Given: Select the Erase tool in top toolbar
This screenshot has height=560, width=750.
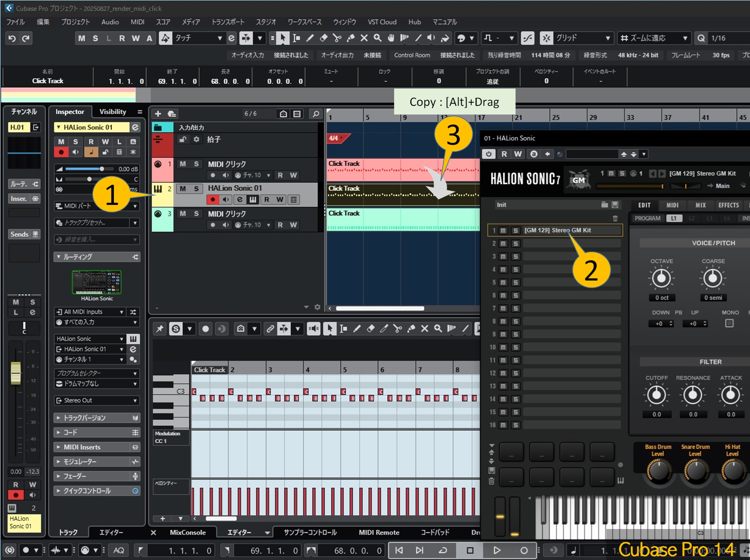Looking at the screenshot, I should pos(323,38).
